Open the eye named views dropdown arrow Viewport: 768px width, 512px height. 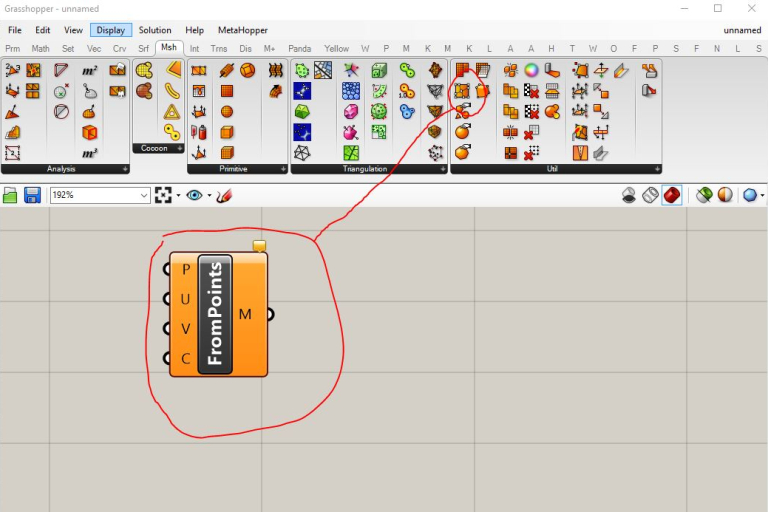209,195
